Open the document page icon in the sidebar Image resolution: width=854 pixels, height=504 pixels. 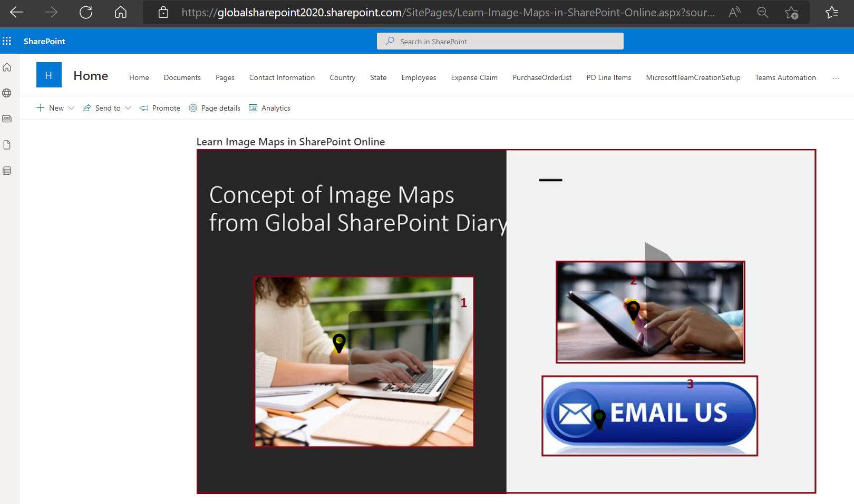[7, 145]
